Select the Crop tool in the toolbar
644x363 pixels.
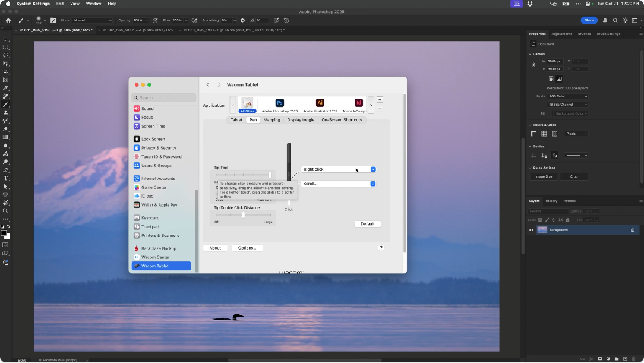coord(5,71)
